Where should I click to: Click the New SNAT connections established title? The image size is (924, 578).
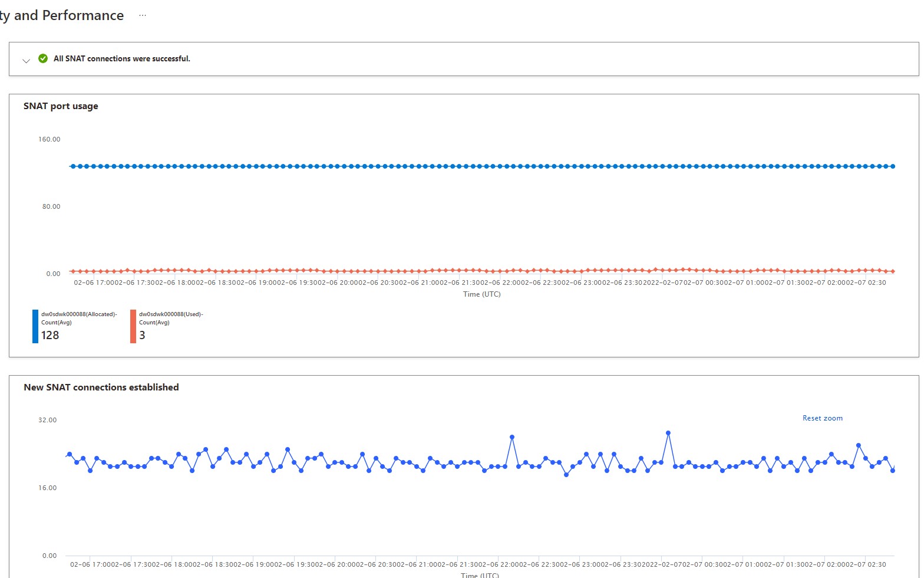pyautogui.click(x=101, y=387)
